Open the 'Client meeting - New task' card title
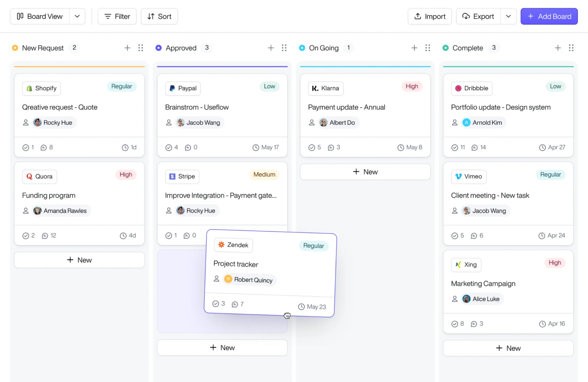Image resolution: width=588 pixels, height=382 pixels. click(490, 195)
